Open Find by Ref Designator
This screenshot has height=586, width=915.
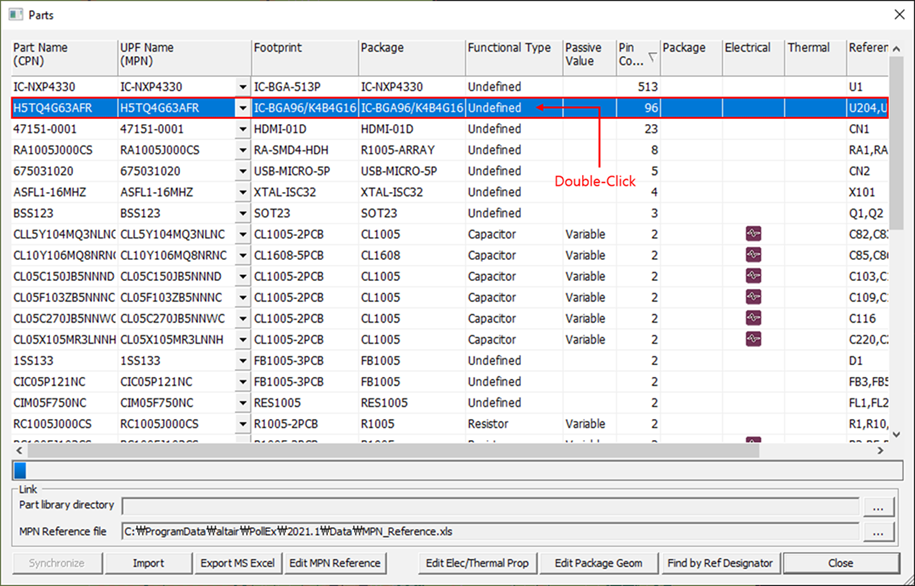click(720, 563)
